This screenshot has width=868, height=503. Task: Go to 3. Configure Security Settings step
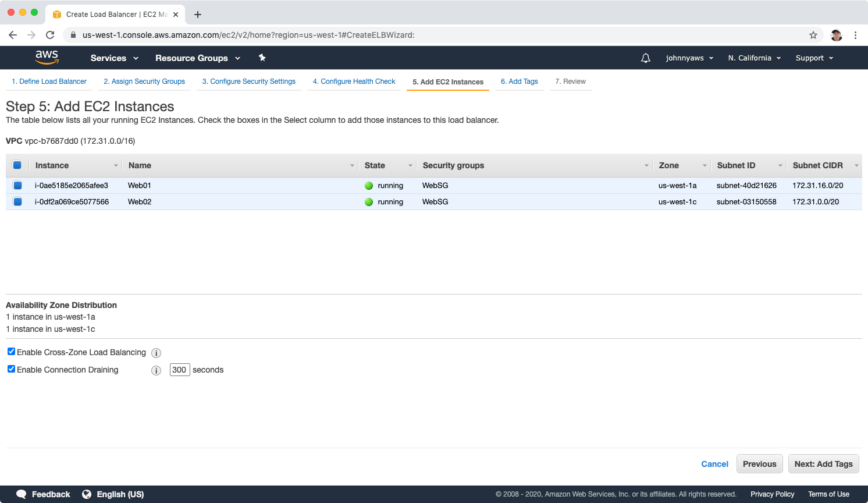click(249, 82)
